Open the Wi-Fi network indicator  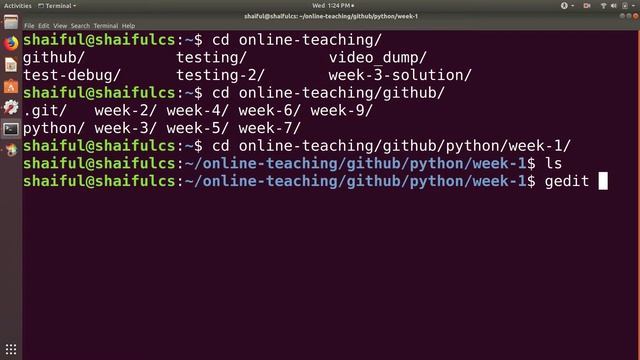(603, 6)
